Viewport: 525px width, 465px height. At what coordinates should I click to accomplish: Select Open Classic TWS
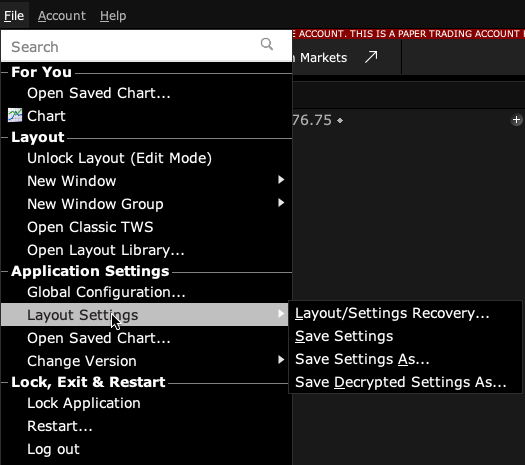146,227
